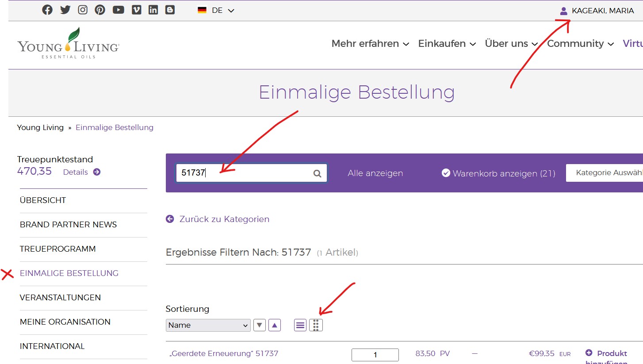Screen dimensions: 643x364
Task: Sort results in ascending order
Action: (275, 325)
